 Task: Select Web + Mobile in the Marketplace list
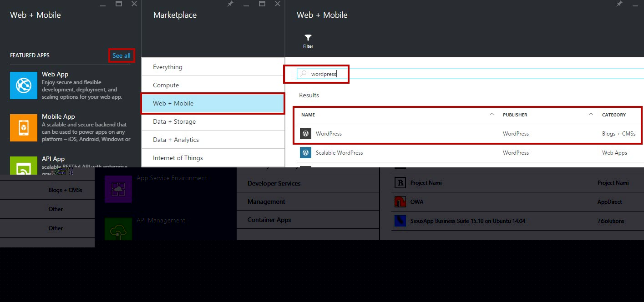213,103
